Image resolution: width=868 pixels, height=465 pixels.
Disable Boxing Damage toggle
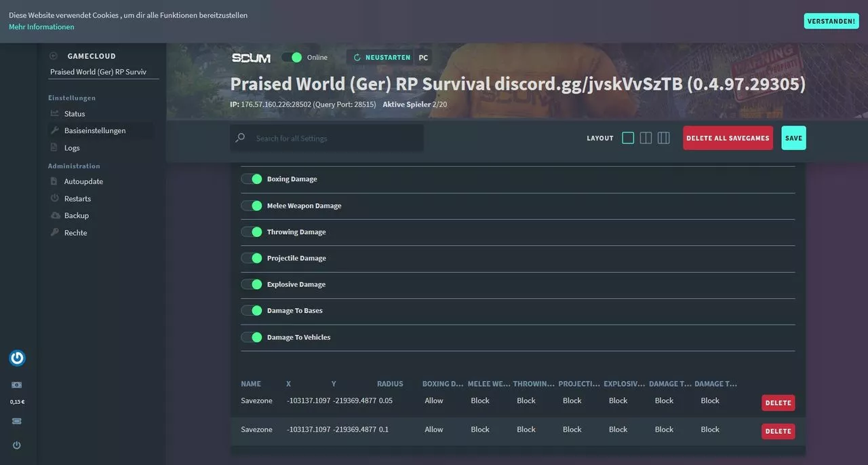click(x=252, y=179)
